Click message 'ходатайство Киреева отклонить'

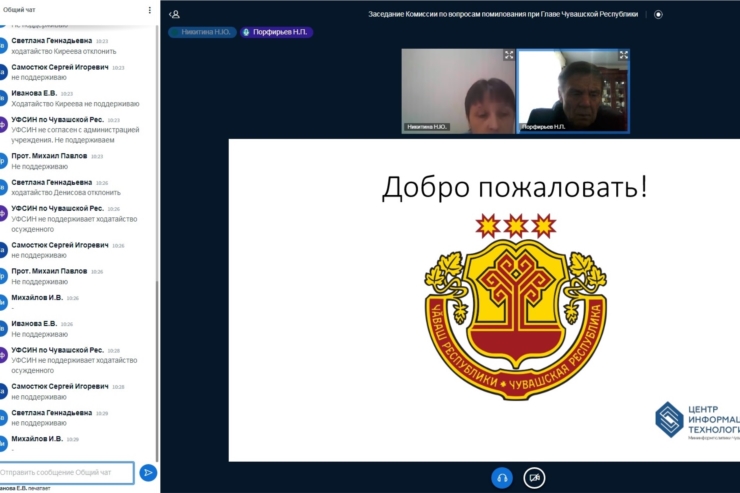coord(64,51)
